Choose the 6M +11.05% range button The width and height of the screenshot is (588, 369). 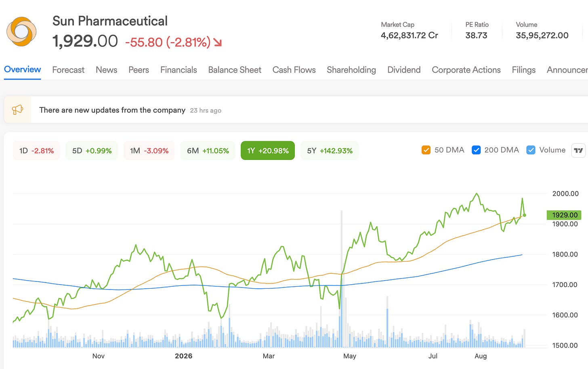(208, 151)
